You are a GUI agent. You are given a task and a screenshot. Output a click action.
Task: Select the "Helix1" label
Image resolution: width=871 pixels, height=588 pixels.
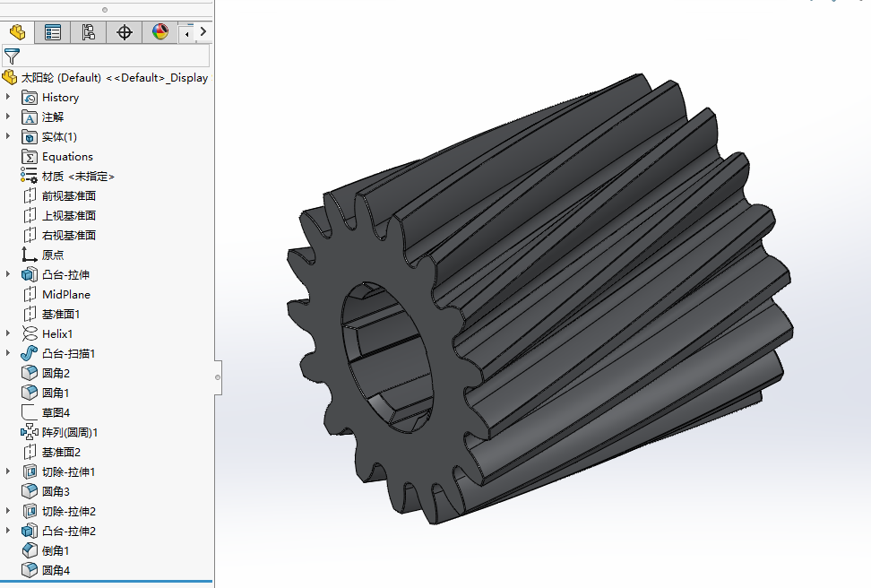coord(57,333)
